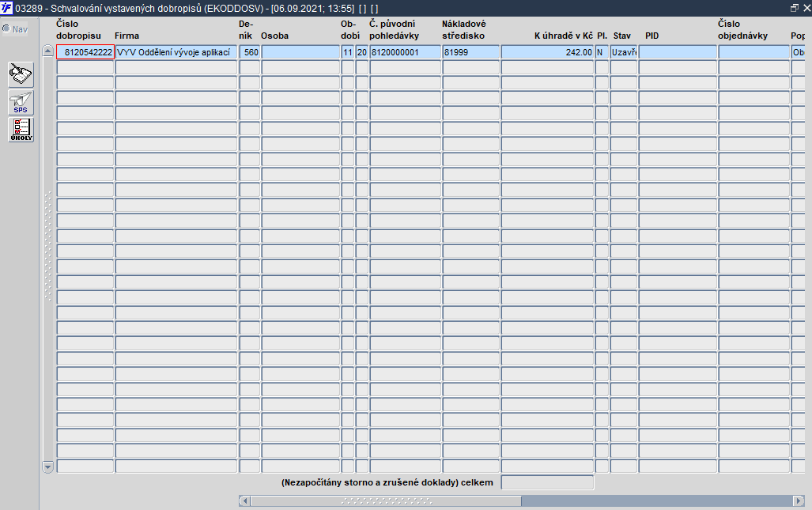Click the empty PID field in first row
812x510 pixels.
[678, 52]
